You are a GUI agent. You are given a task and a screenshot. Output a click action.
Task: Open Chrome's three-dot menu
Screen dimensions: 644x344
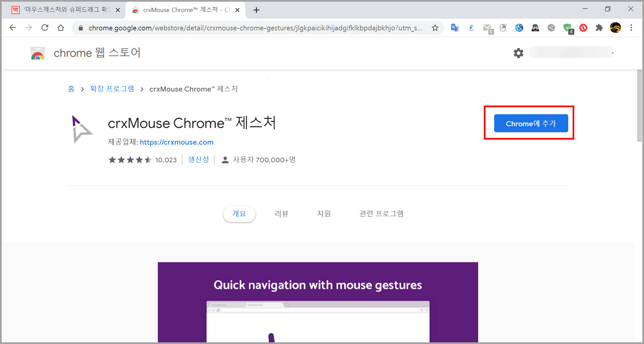tap(631, 28)
